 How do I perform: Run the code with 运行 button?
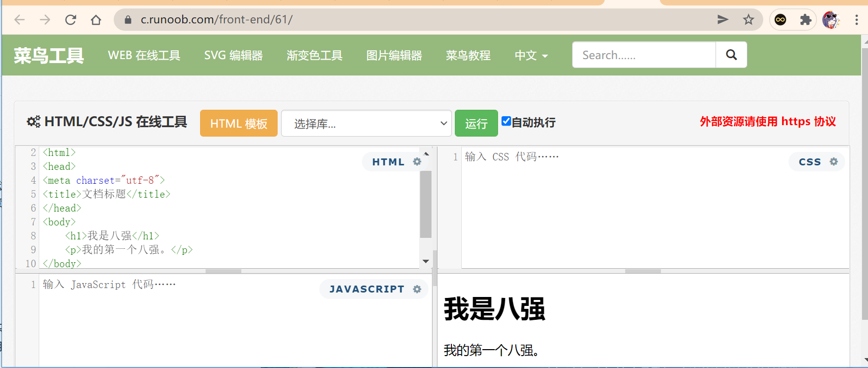[x=476, y=123]
